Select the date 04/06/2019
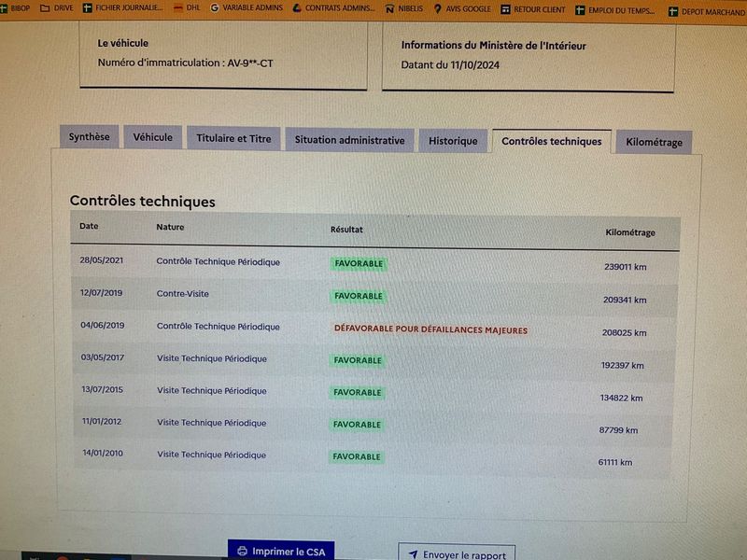The image size is (747, 560). click(103, 325)
